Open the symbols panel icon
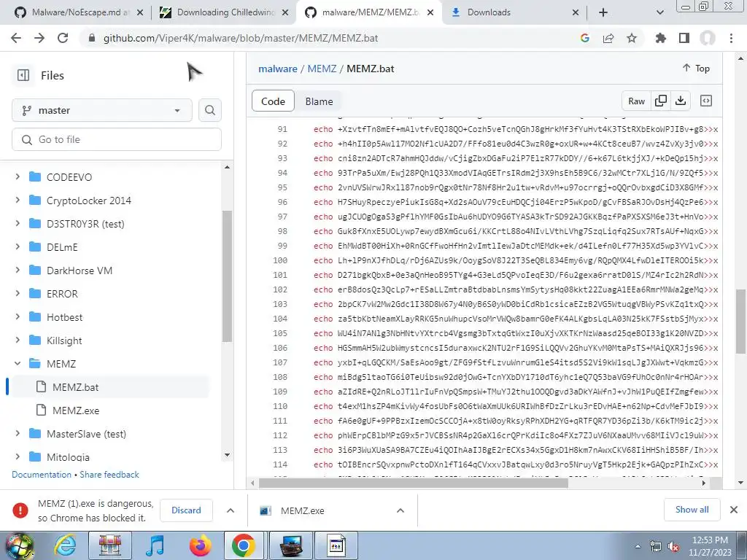 tap(706, 101)
